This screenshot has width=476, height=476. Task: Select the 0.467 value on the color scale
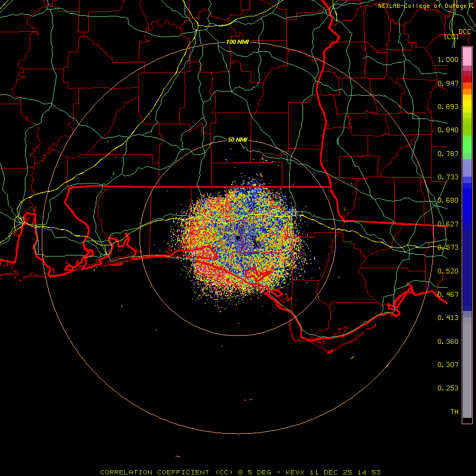pyautogui.click(x=448, y=295)
